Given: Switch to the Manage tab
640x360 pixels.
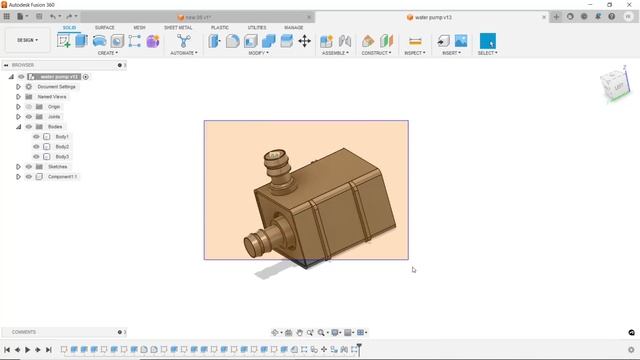Looking at the screenshot, I should tap(293, 27).
